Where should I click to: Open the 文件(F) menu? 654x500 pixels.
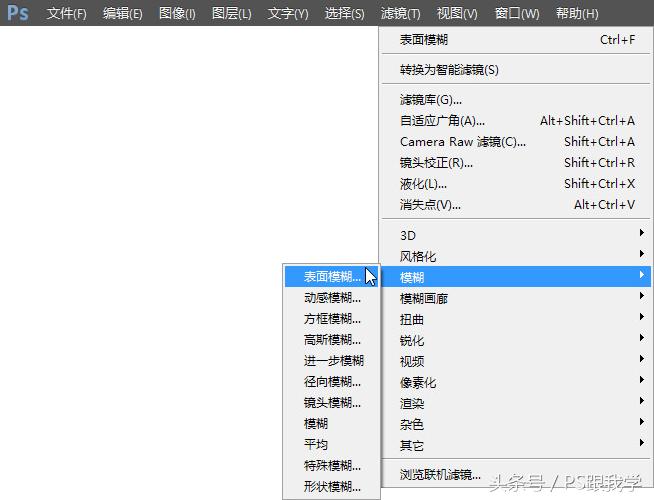[x=66, y=13]
